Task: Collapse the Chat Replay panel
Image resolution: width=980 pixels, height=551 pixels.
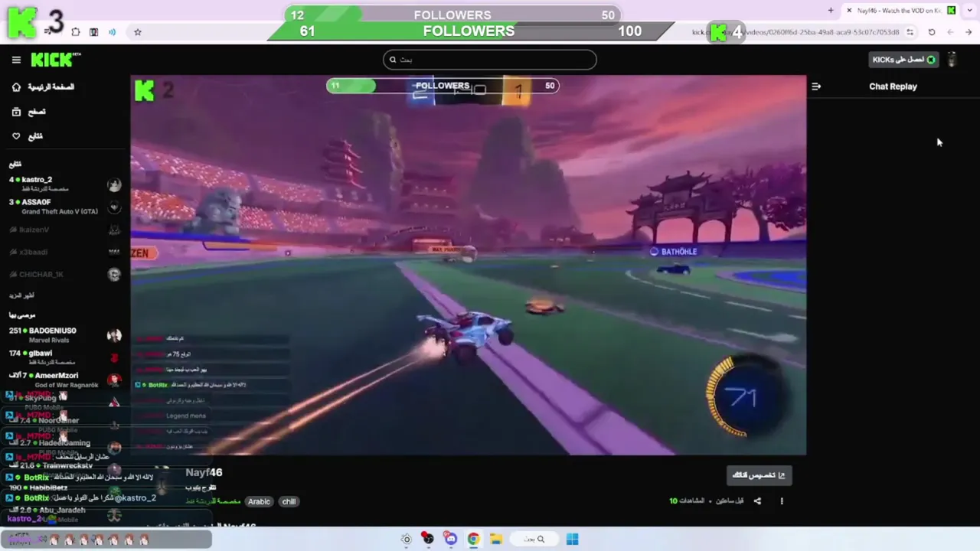Action: click(816, 86)
